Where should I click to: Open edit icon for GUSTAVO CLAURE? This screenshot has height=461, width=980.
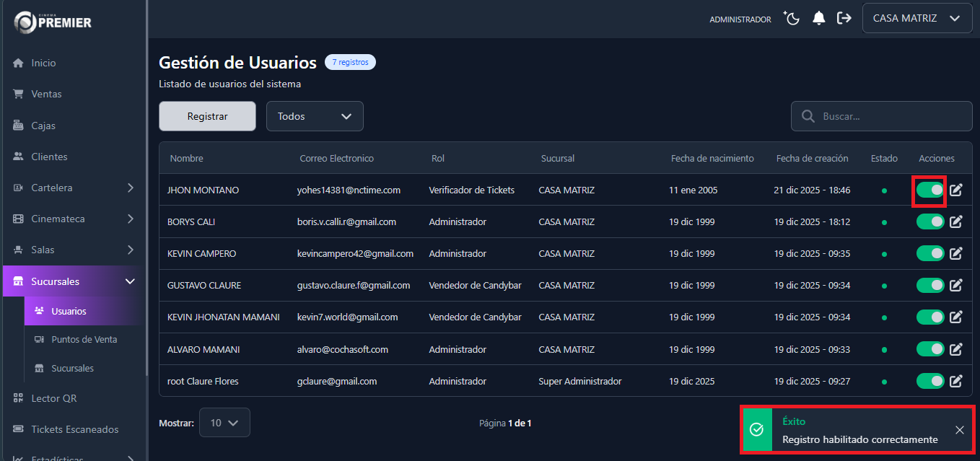(956, 286)
